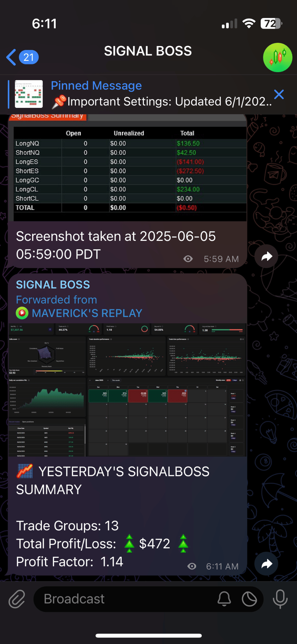Tap the ShortES total ($272.50) cell
The height and width of the screenshot is (644, 297).
tap(190, 171)
